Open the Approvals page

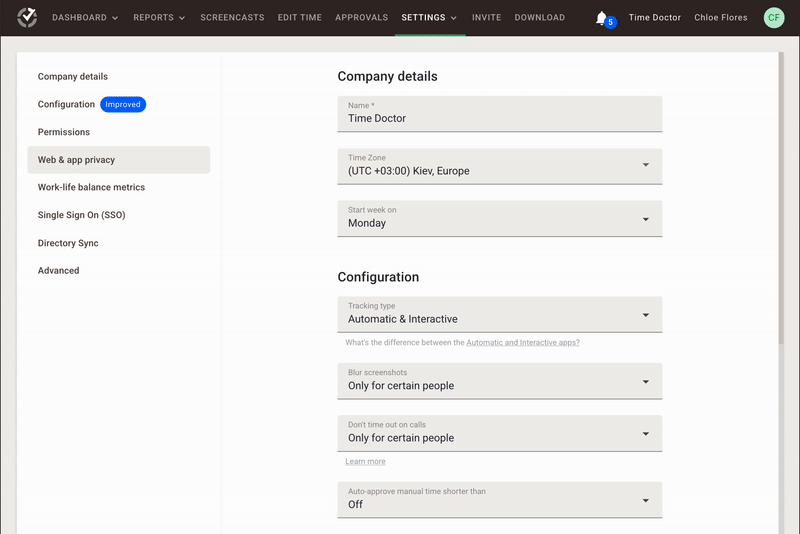click(x=361, y=18)
